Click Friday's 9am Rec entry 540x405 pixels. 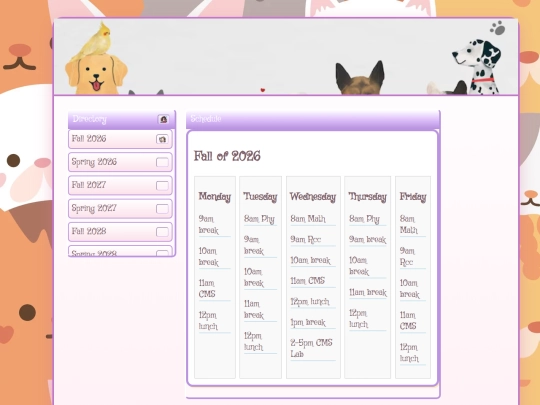pyautogui.click(x=413, y=257)
